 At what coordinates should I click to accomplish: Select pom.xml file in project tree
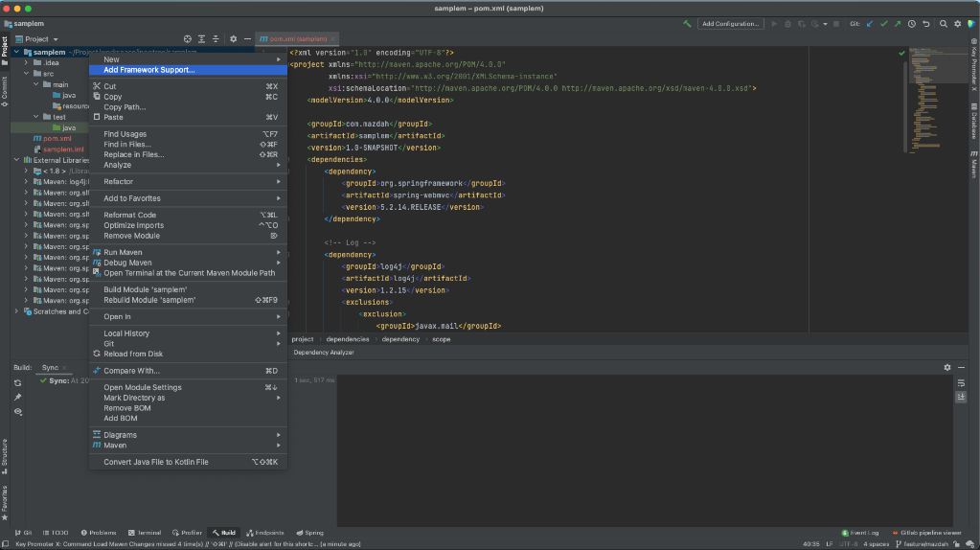pyautogui.click(x=57, y=139)
